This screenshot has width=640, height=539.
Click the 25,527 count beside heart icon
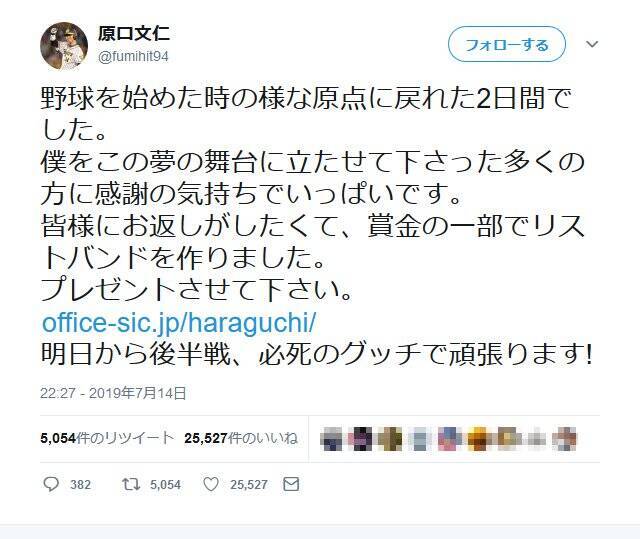point(249,485)
